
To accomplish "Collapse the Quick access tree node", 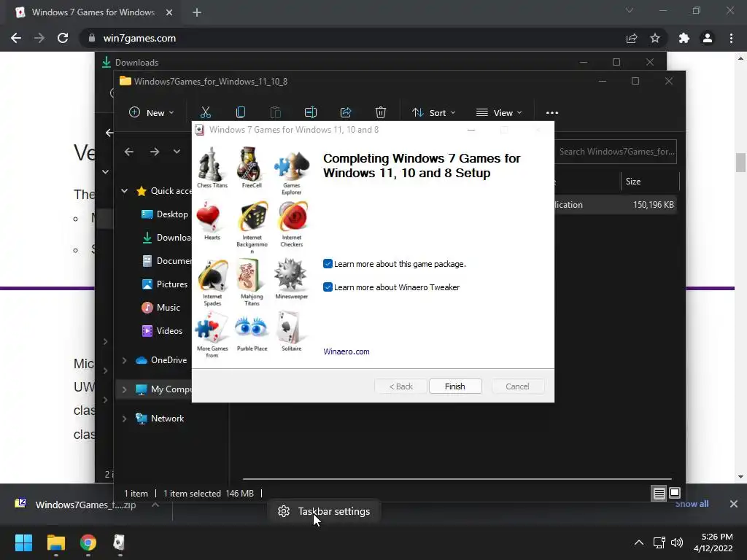I will pos(124,191).
